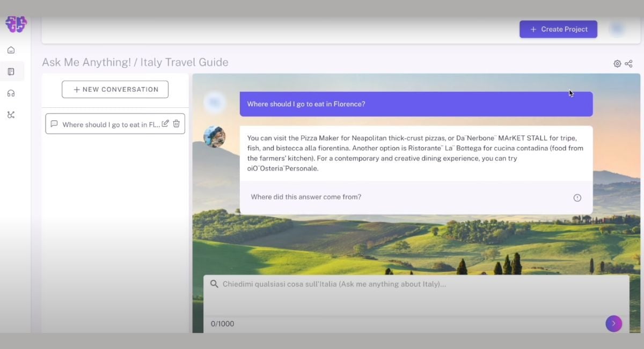Expand 'Where did this answer come from?'

click(306, 197)
